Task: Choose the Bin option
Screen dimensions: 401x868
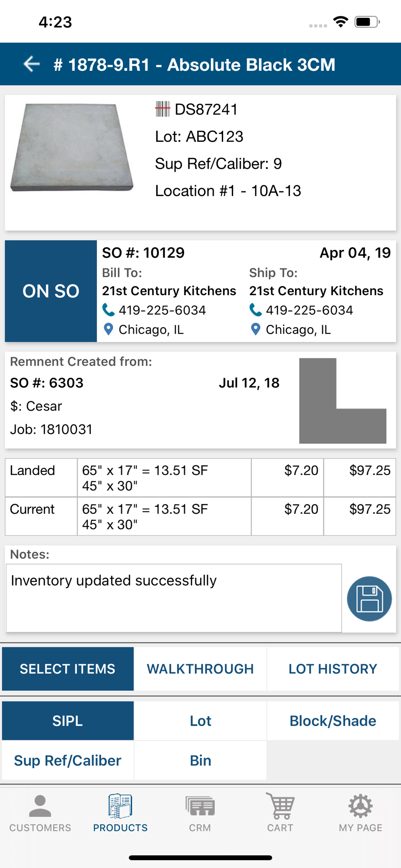Action: [x=200, y=760]
